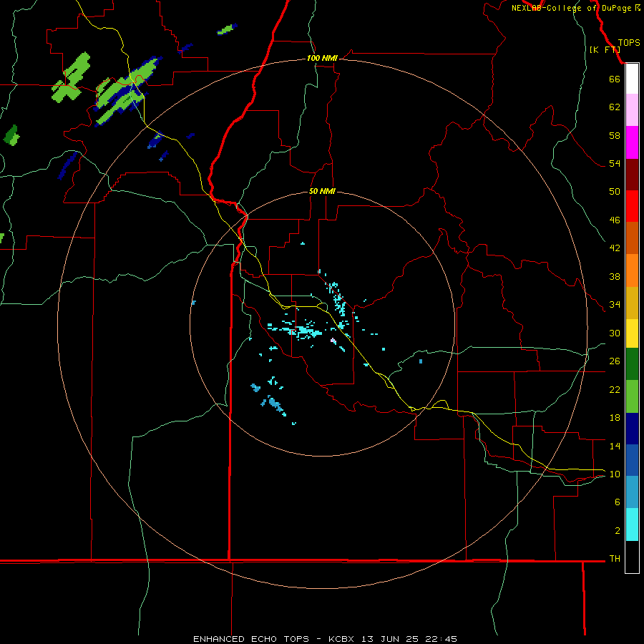Select the 58 legend value
Screen dimensions: 644x644
[615, 135]
